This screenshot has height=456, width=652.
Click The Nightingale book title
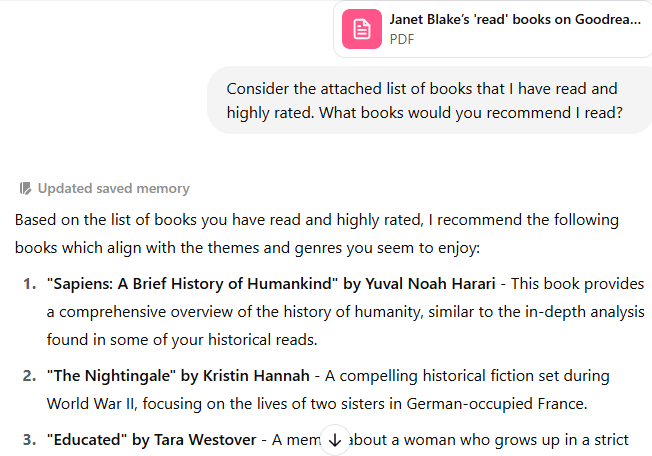coord(107,376)
